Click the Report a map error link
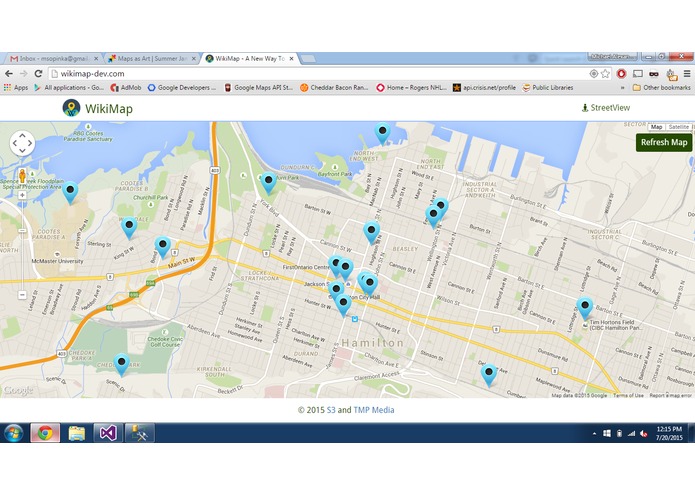The image size is (695, 494). coord(670,395)
